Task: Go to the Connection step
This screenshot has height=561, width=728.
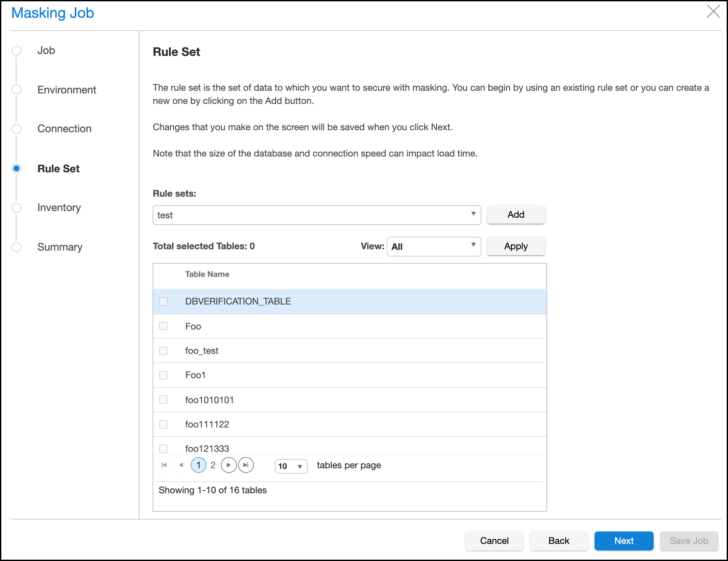Action: click(64, 129)
